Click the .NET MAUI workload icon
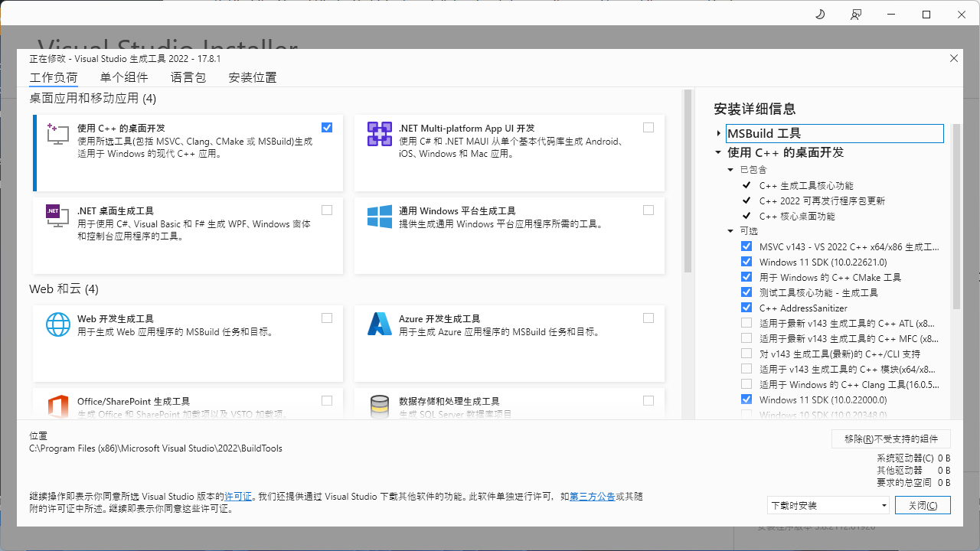This screenshot has width=980, height=551. 380,134
